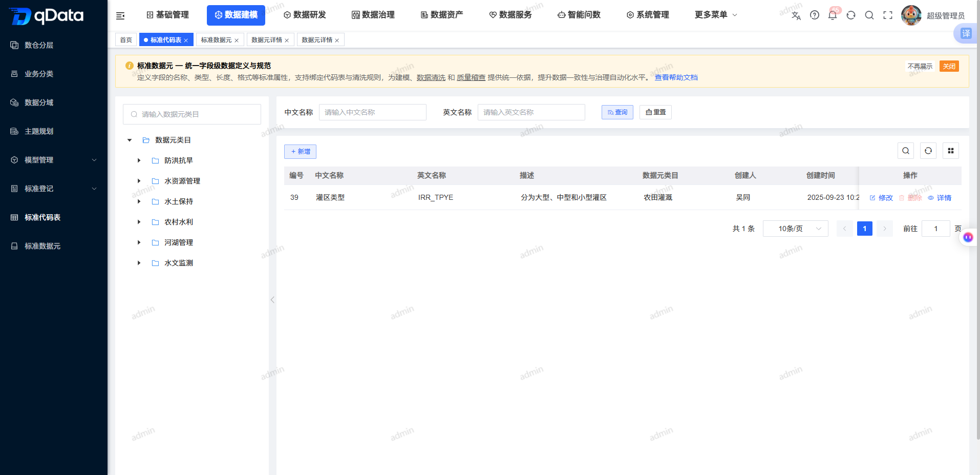Refresh the table with circular arrows icon

928,151
